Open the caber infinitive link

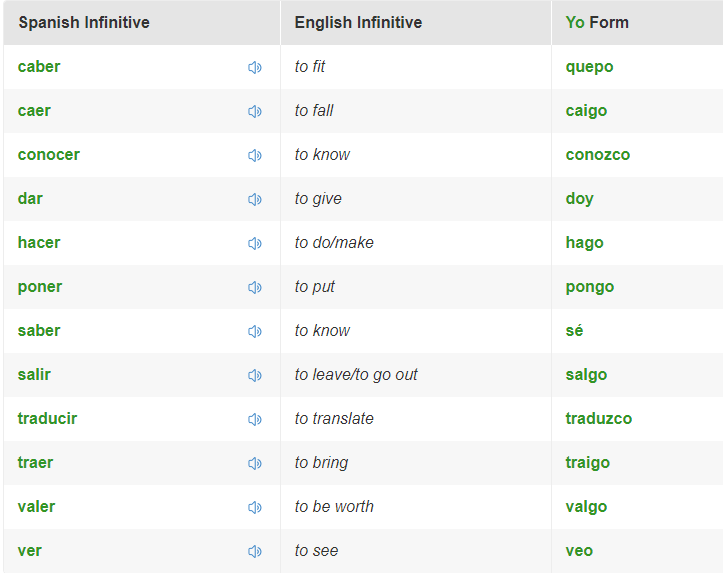pos(39,67)
